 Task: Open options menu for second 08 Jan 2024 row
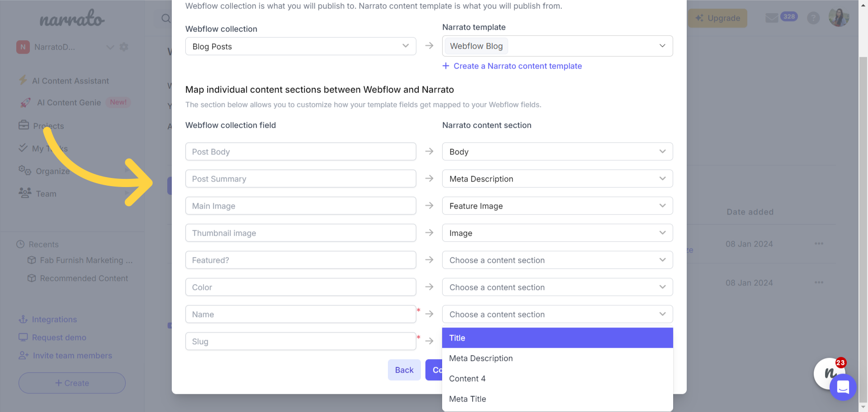click(819, 282)
